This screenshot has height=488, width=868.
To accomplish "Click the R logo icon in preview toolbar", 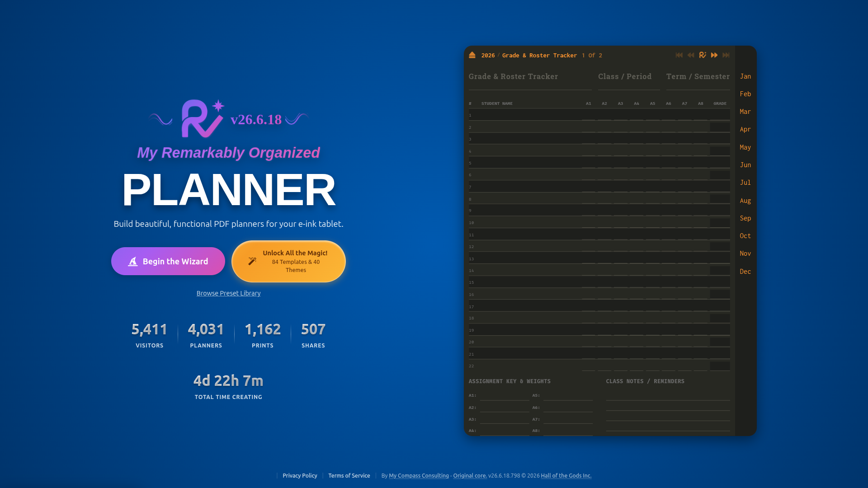I will click(x=703, y=55).
